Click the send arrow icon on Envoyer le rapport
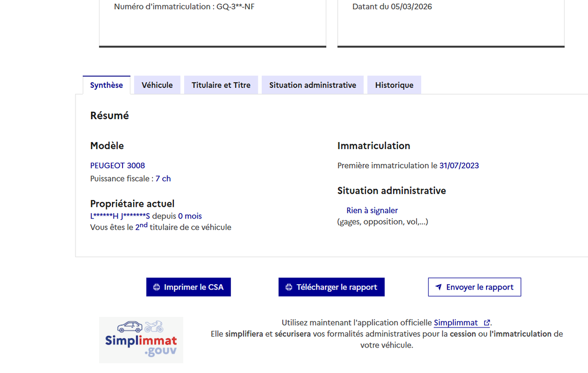This screenshot has width=588, height=373. point(439,287)
